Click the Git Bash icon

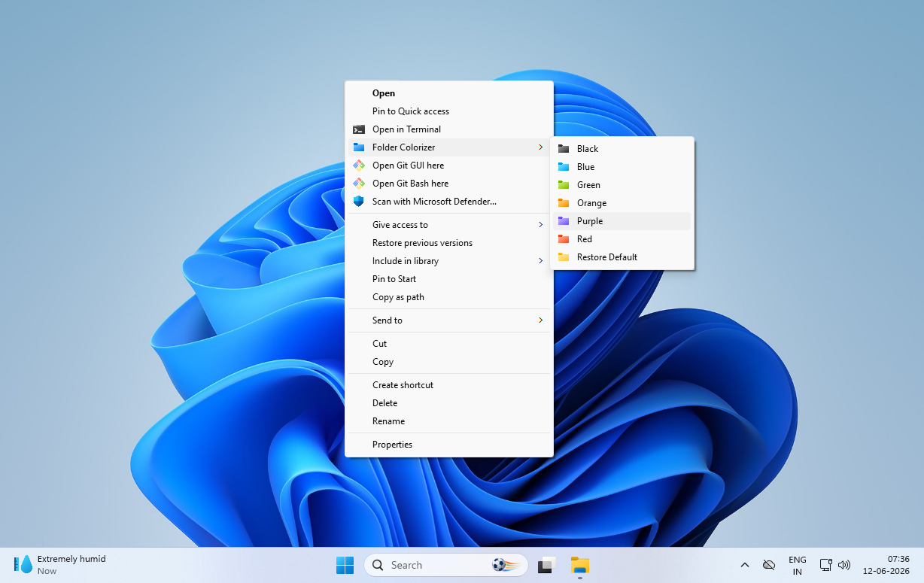click(359, 184)
